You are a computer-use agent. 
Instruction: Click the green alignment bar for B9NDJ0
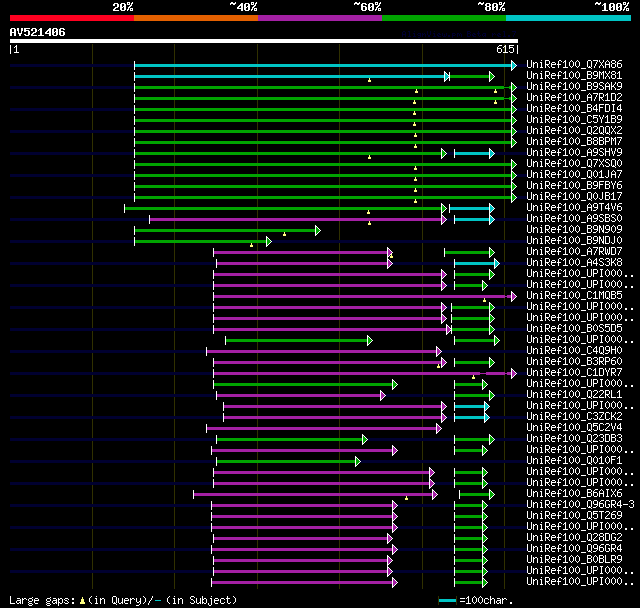[203, 242]
